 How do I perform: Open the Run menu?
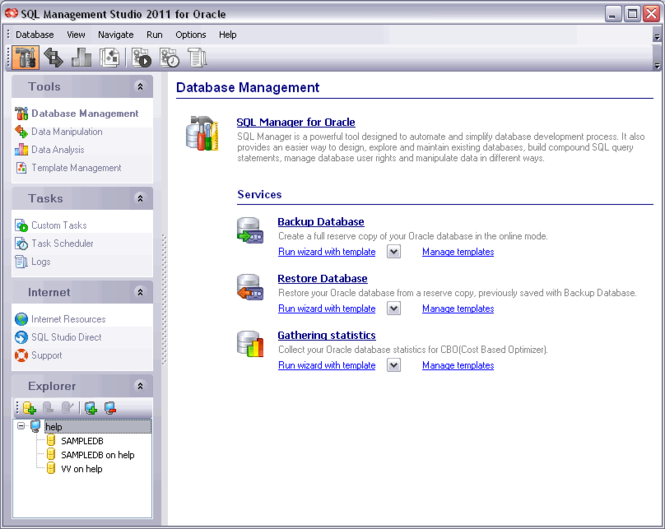point(154,35)
